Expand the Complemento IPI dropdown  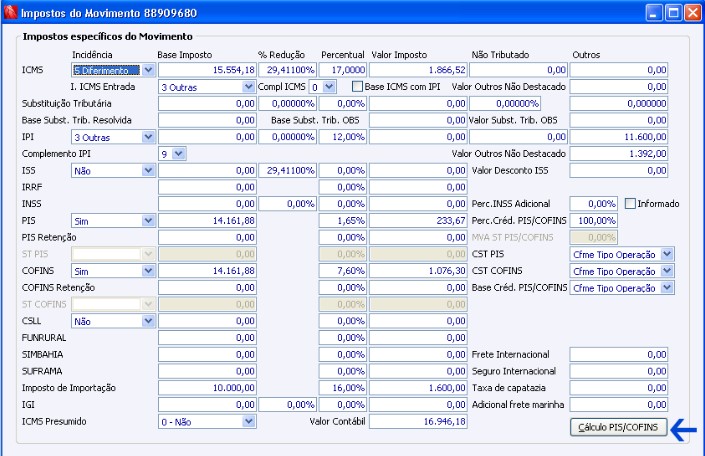pyautogui.click(x=178, y=154)
